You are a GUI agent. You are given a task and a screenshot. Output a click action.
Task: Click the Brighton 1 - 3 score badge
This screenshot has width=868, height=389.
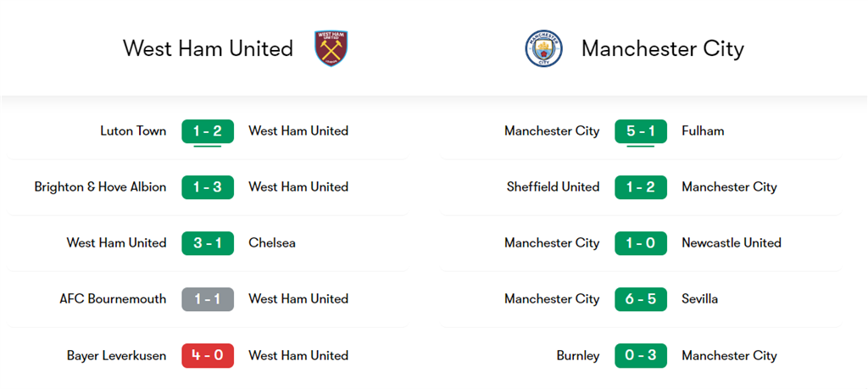tap(208, 187)
